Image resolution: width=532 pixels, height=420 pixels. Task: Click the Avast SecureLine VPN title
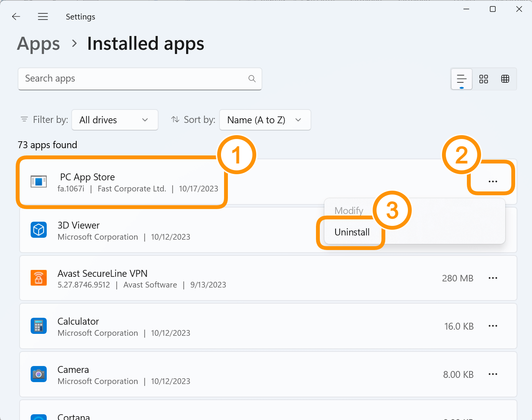pos(102,273)
